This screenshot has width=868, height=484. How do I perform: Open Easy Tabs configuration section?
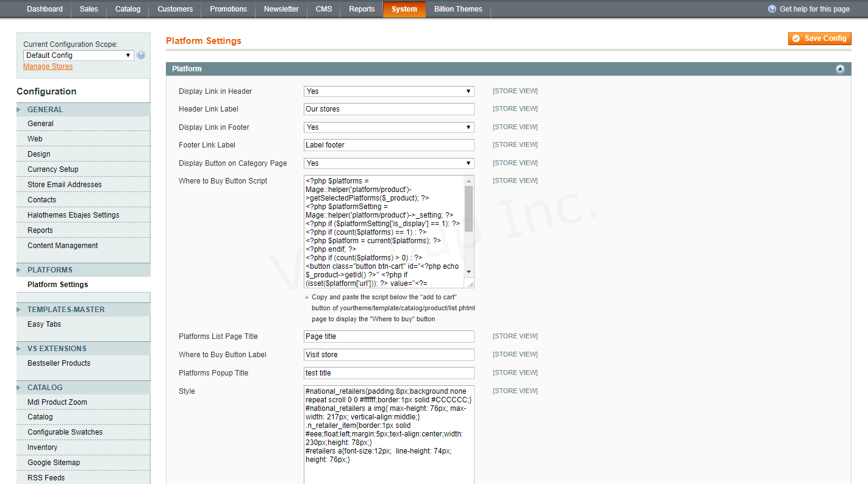tap(45, 324)
